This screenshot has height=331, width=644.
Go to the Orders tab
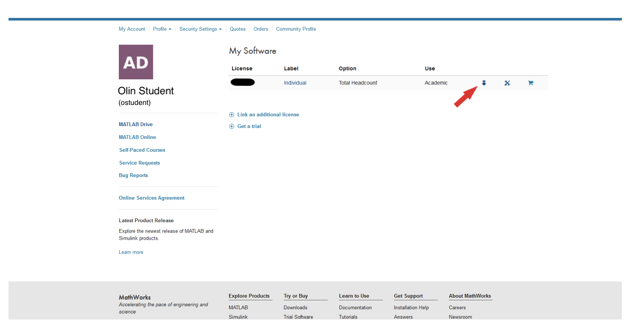pyautogui.click(x=261, y=29)
